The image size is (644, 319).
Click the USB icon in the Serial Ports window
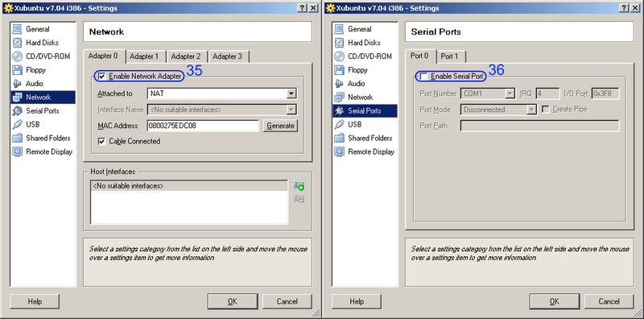pyautogui.click(x=339, y=125)
